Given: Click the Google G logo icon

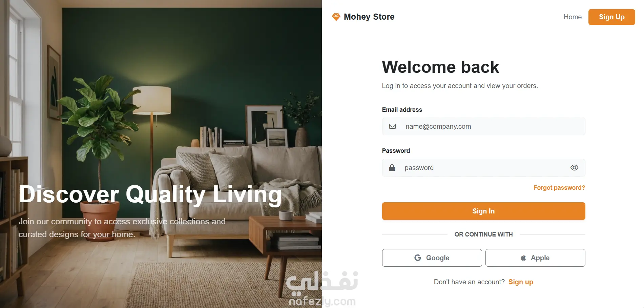Looking at the screenshot, I should 418,258.
